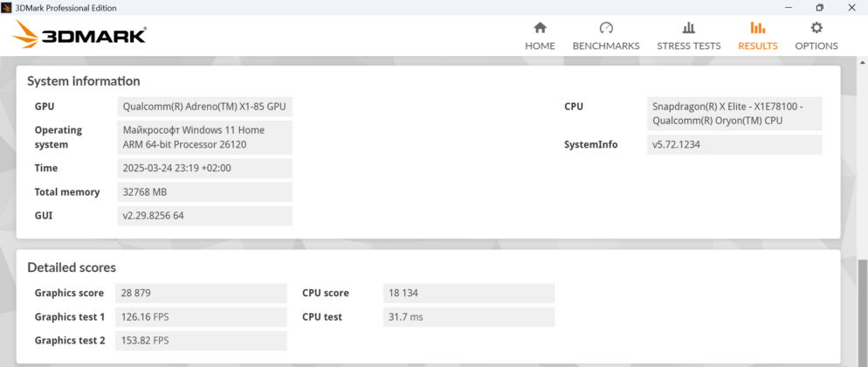Click the SystemInfo version value
Image resolution: width=868 pixels, height=367 pixels.
pos(734,144)
